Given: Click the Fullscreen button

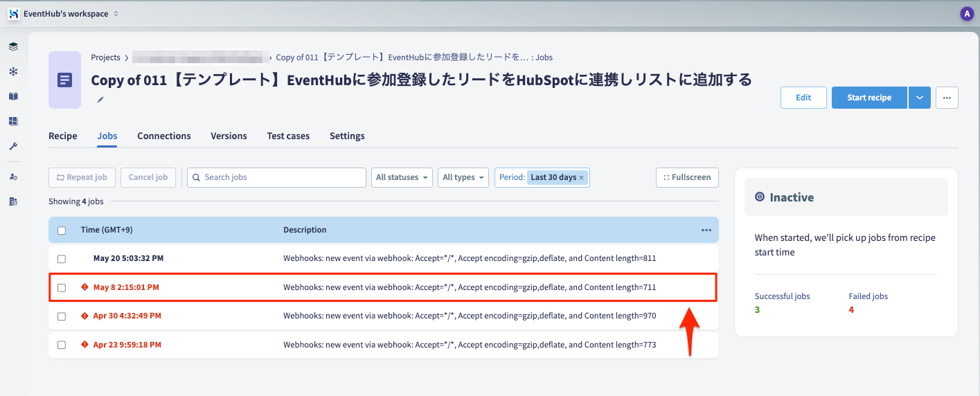Looking at the screenshot, I should click(x=687, y=177).
